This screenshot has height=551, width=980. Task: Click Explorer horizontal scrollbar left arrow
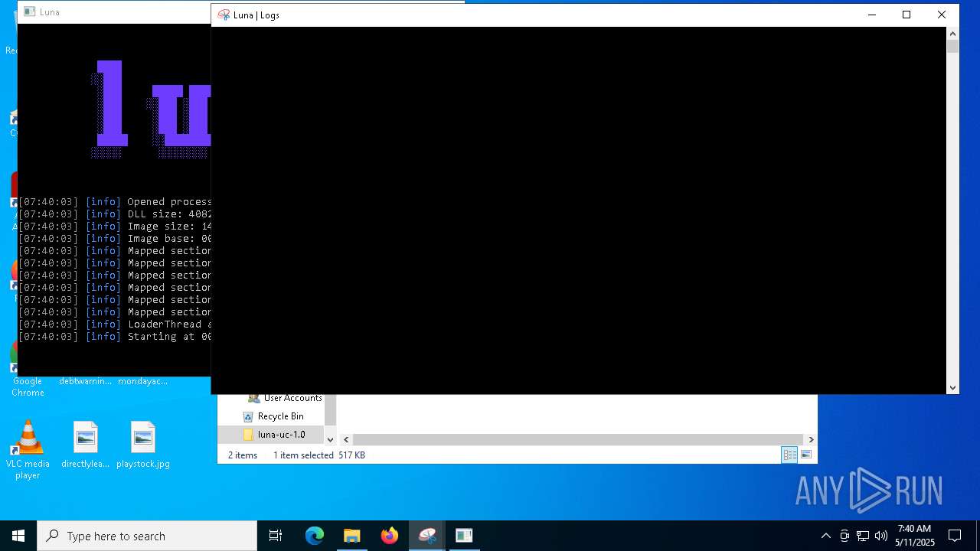click(x=346, y=439)
